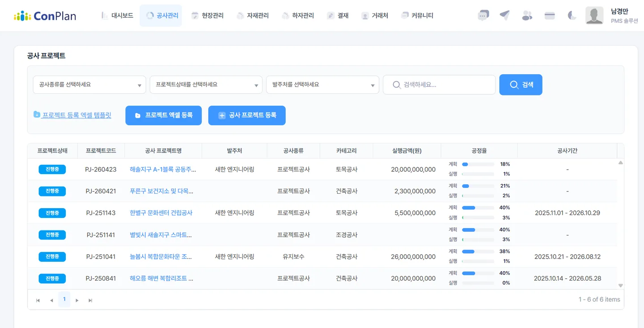
Task: Click 공사 프로젝트 등록 button
Action: coord(247,115)
